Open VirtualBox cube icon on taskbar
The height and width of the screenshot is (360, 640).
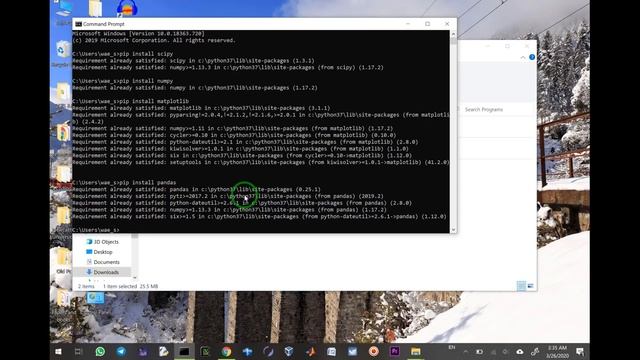tap(289, 351)
